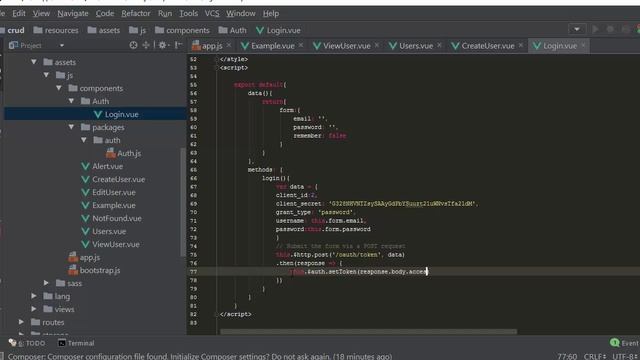
Task: Close the Login.vue tab
Action: [583, 45]
